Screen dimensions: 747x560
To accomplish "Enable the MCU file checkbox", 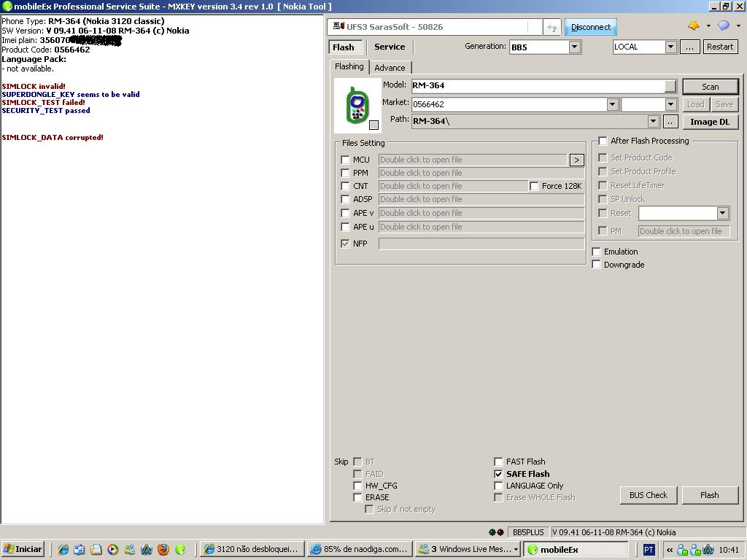I will [345, 160].
